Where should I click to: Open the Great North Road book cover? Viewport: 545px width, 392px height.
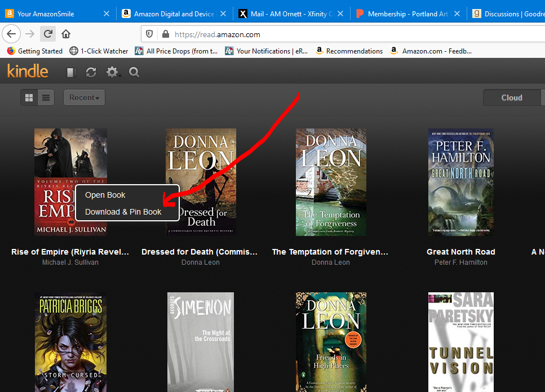click(x=461, y=182)
